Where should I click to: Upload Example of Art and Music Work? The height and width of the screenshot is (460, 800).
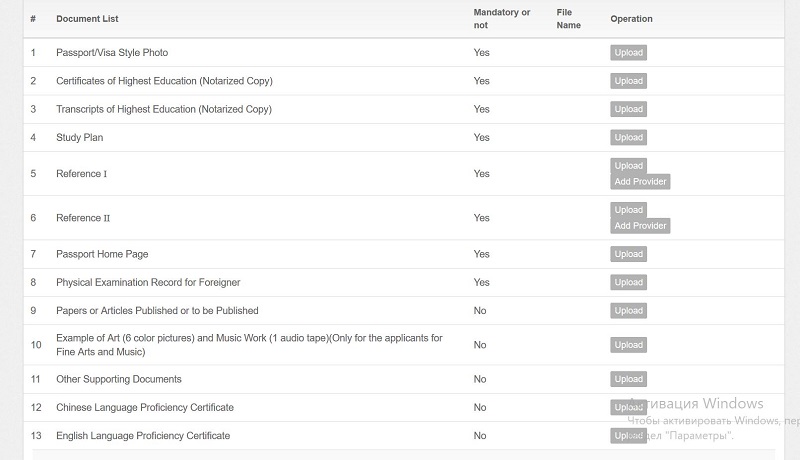(x=629, y=345)
